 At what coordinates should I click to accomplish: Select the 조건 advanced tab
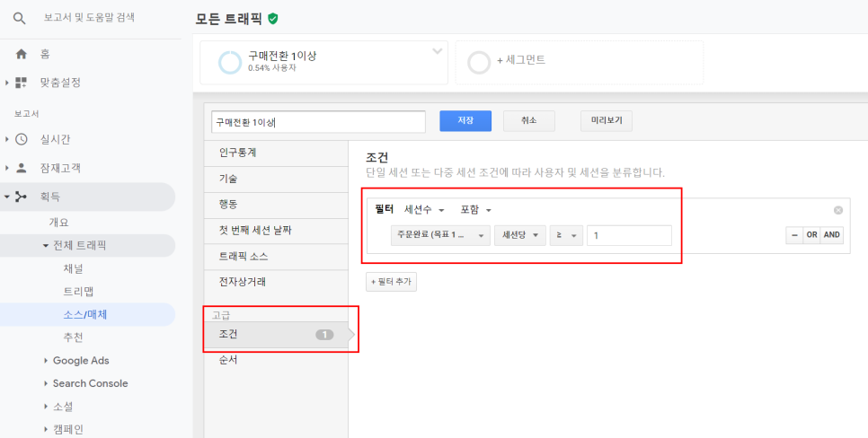pyautogui.click(x=276, y=335)
